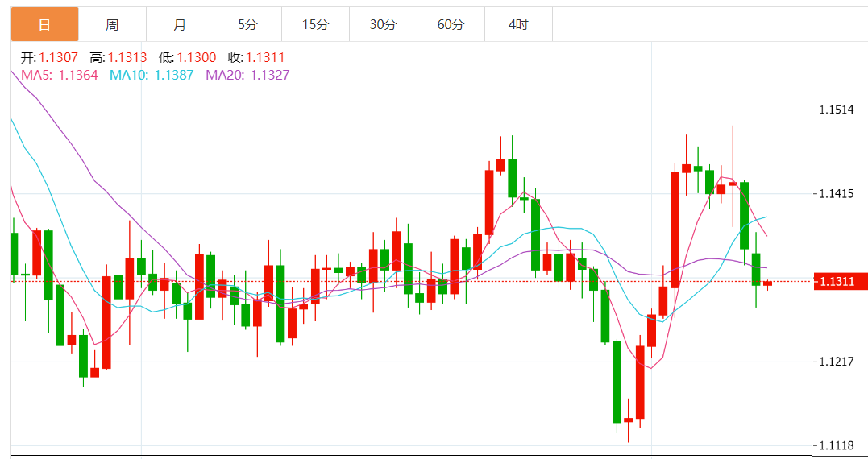Show the 30分 chart tab
This screenshot has height=459, width=868.
pos(383,25)
